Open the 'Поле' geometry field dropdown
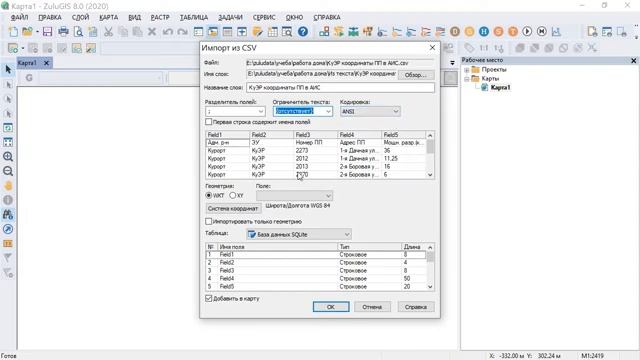This screenshot has height=360, width=640. tap(294, 196)
